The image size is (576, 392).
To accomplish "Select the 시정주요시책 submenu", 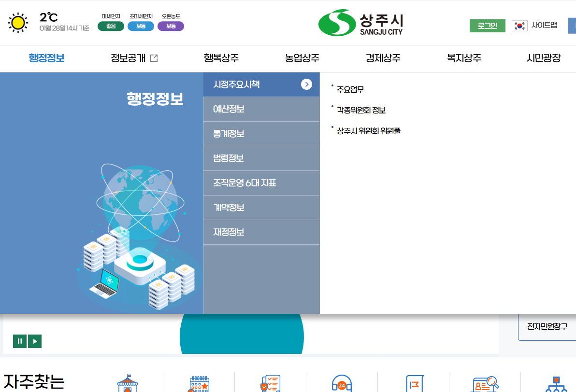I will click(x=261, y=84).
